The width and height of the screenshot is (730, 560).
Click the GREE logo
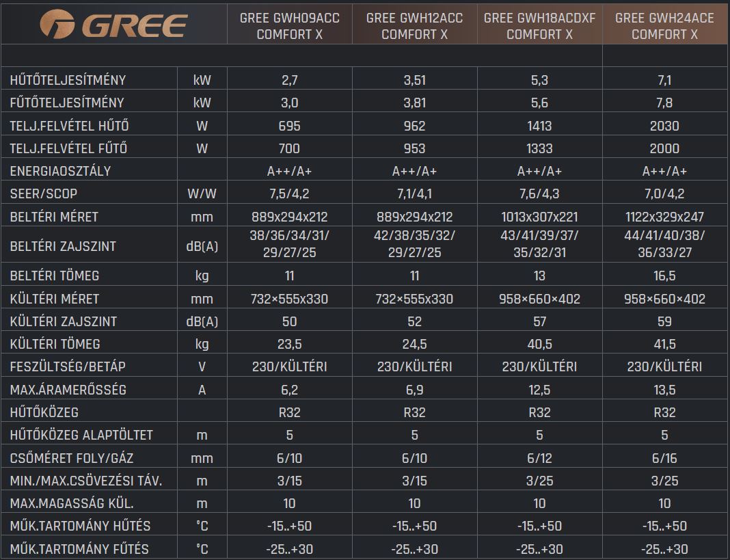pos(113,24)
